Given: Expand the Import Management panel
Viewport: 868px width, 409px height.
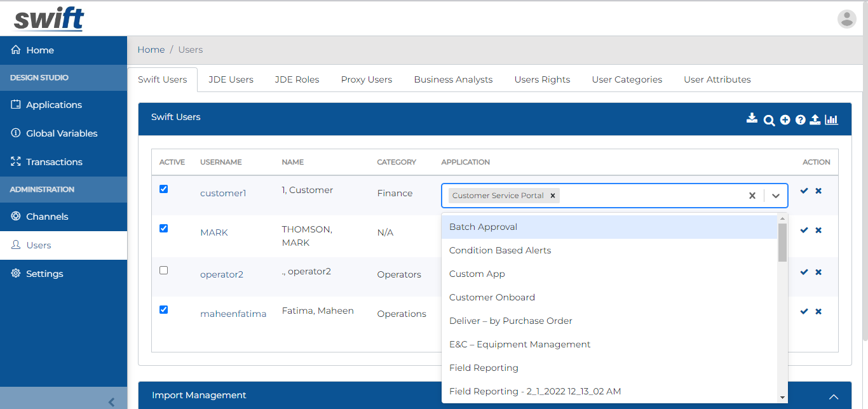Looking at the screenshot, I should (x=834, y=394).
